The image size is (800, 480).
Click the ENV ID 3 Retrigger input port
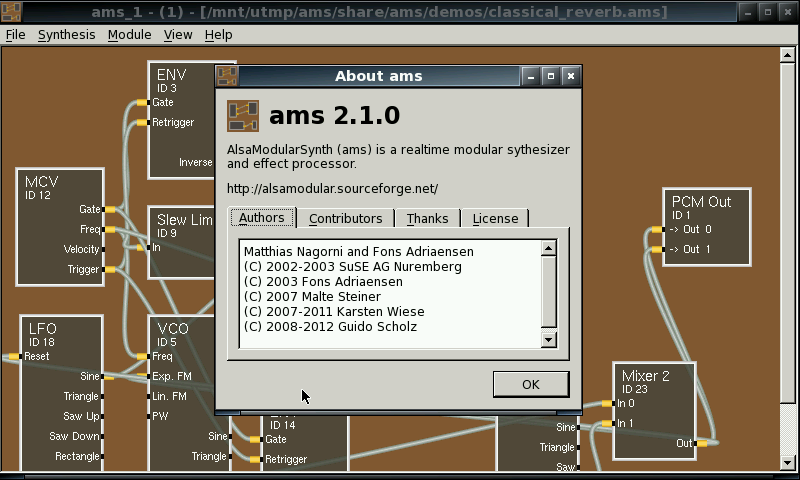(x=142, y=122)
